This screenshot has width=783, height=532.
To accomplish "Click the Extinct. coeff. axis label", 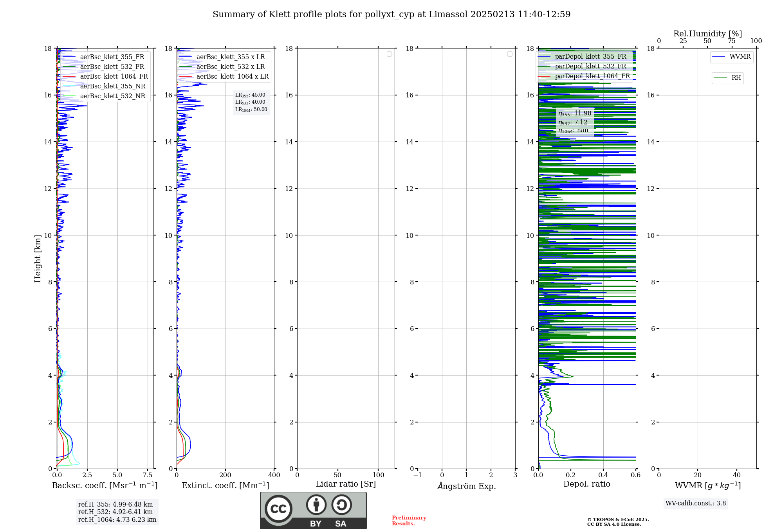I will (x=226, y=485).
